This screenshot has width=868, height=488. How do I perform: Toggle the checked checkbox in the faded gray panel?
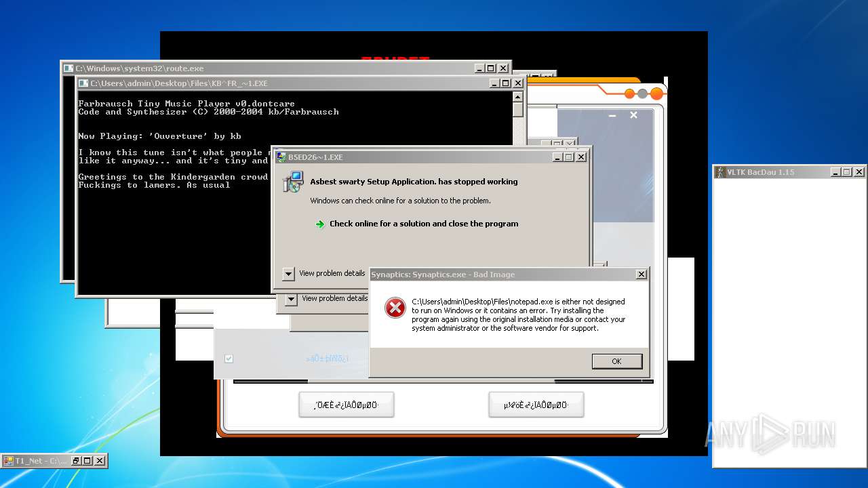click(229, 359)
